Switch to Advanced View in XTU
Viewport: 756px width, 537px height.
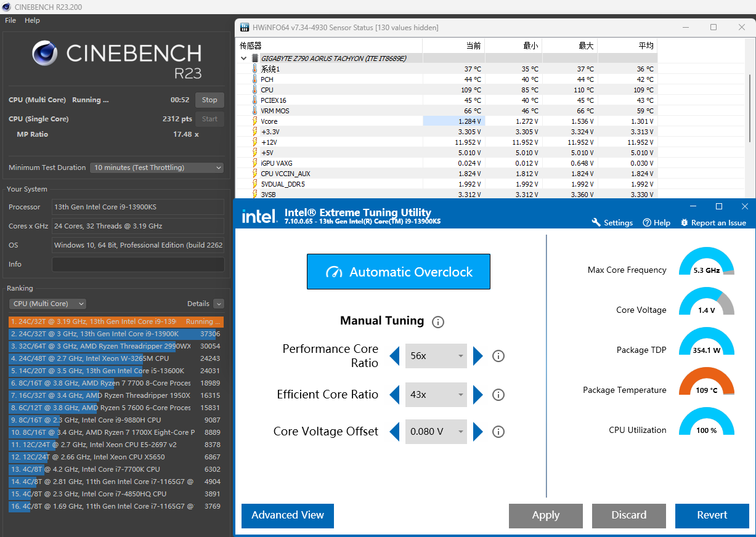[x=287, y=515]
